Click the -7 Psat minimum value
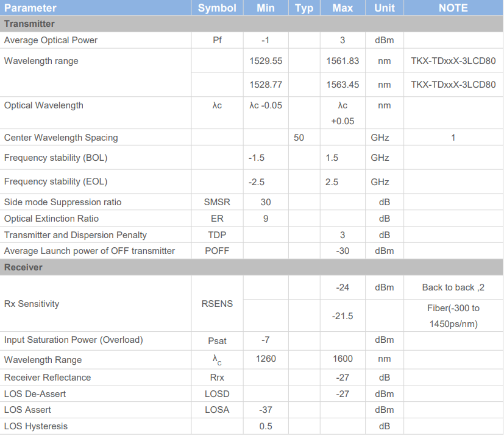The image size is (504, 436). 266,340
